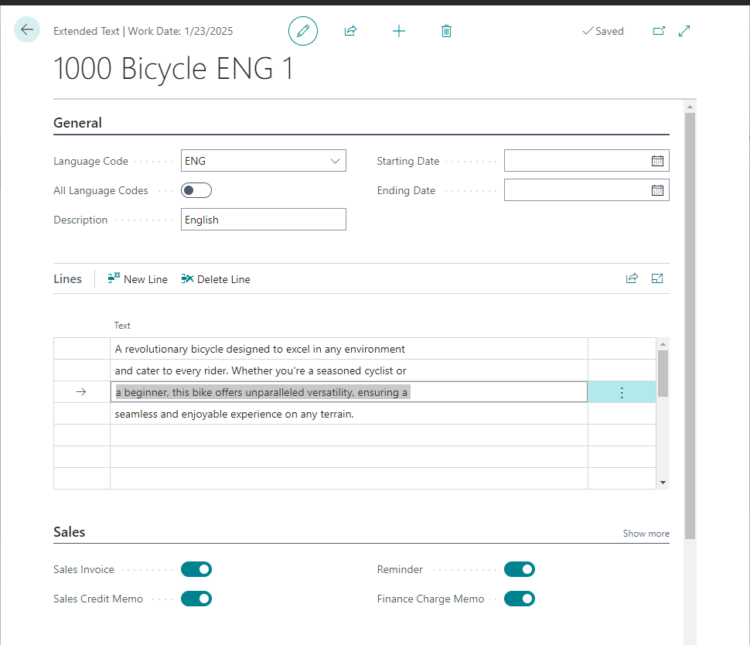The image size is (750, 645).
Task: Toggle All Language Codes switch
Action: click(196, 190)
